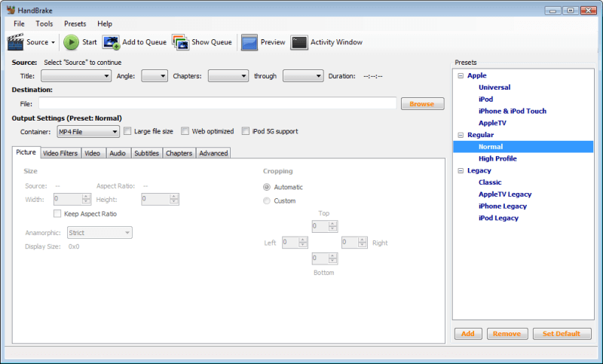Collapse the Apple presets group
This screenshot has height=364, width=603.
click(461, 75)
